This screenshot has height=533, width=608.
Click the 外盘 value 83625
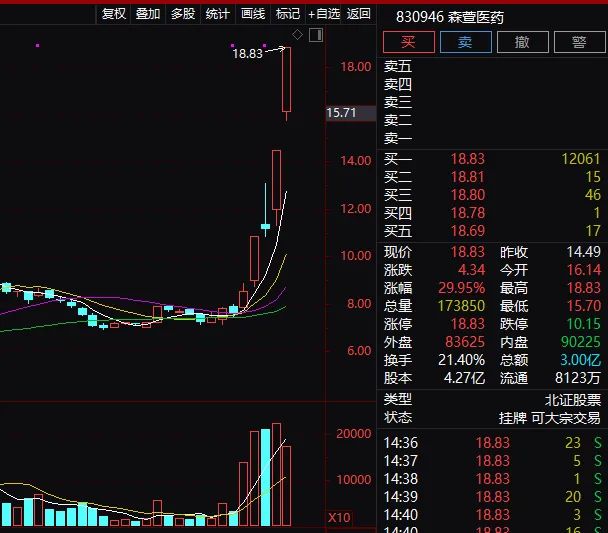pyautogui.click(x=465, y=342)
